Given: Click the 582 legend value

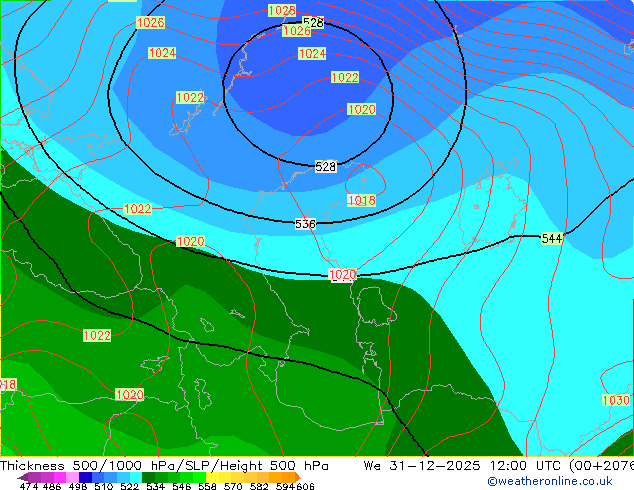Looking at the screenshot, I should (x=258, y=486).
